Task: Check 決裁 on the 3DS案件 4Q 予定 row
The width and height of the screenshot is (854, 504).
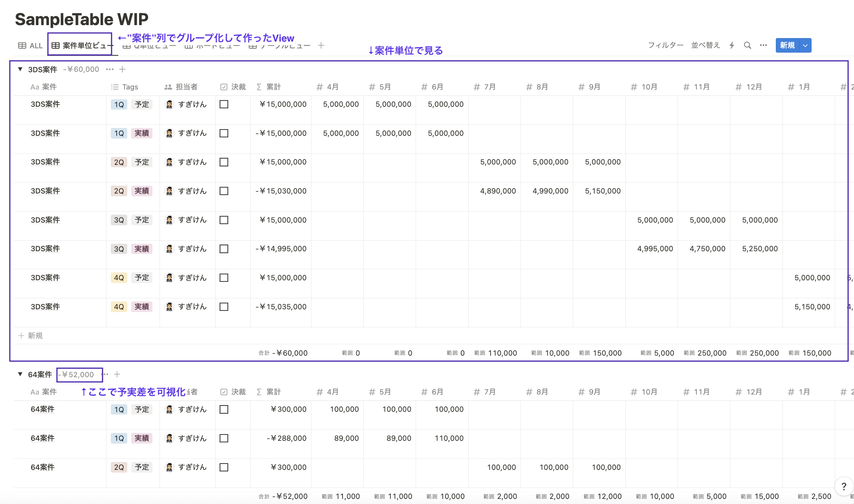Action: coord(224,278)
